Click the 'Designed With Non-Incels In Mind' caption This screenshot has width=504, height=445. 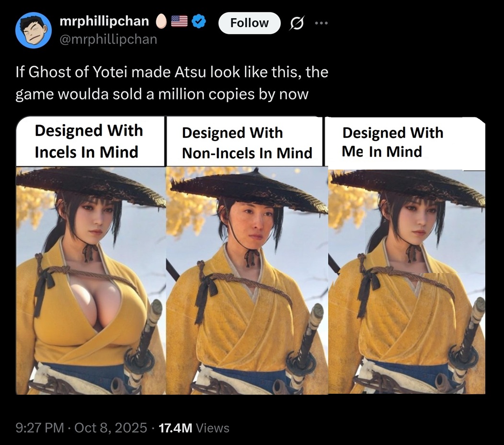pyautogui.click(x=247, y=143)
